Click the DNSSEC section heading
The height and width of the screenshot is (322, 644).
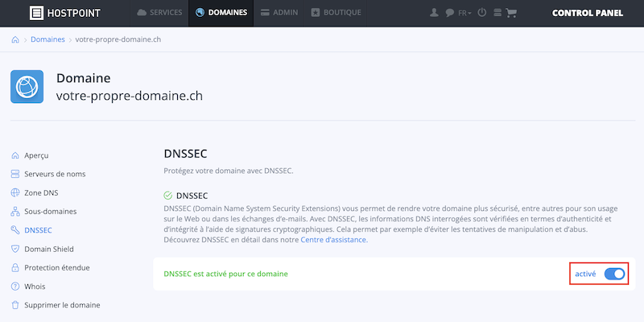tap(185, 154)
